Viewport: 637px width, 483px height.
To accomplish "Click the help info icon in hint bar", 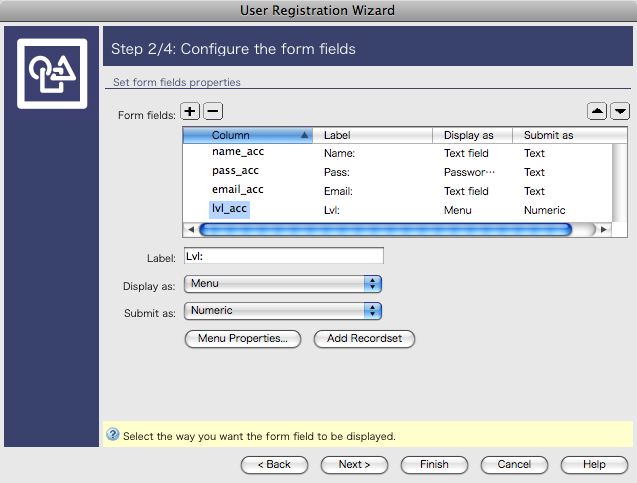I will [x=113, y=435].
